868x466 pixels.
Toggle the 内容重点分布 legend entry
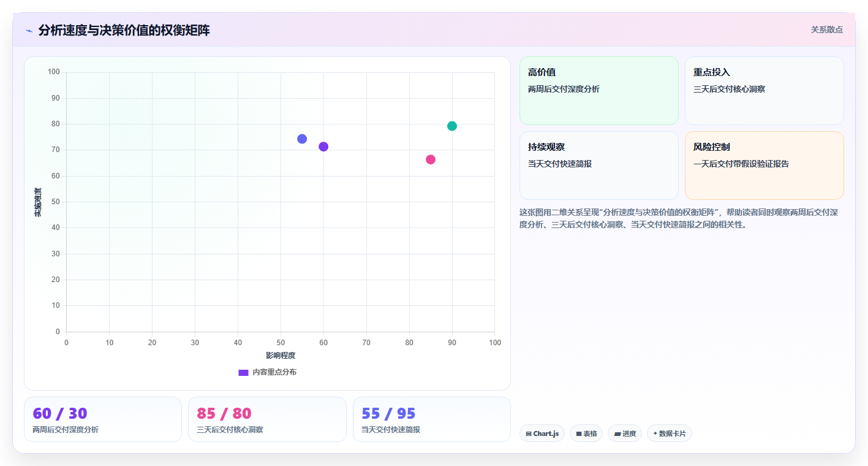[267, 372]
